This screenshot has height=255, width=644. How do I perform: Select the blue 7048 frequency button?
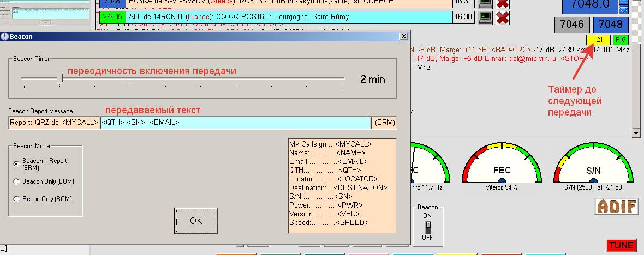point(610,25)
